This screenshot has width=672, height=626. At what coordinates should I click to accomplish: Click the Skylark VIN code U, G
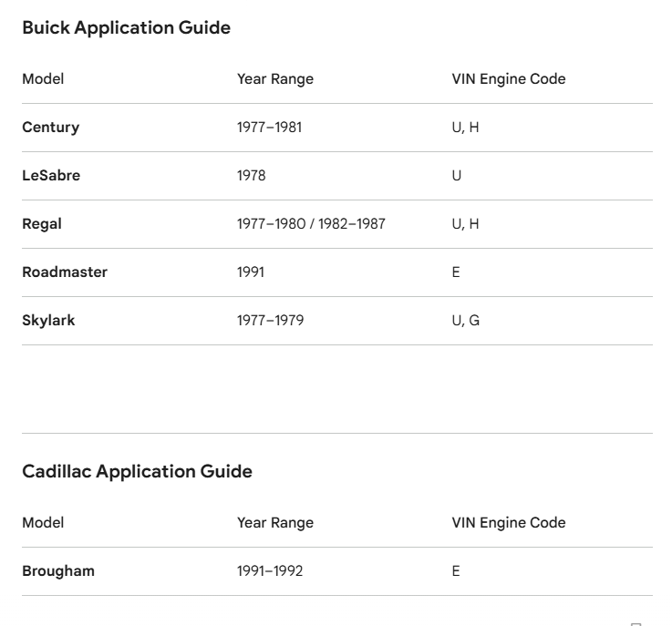pos(466,321)
